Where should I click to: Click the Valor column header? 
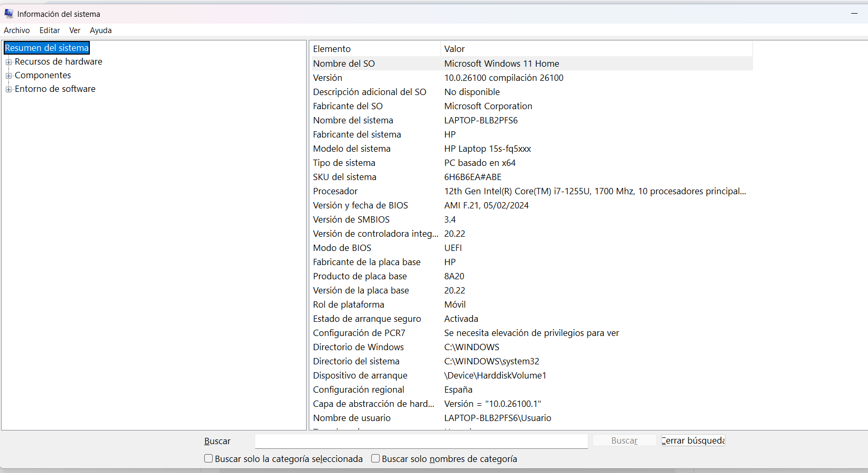click(x=597, y=49)
